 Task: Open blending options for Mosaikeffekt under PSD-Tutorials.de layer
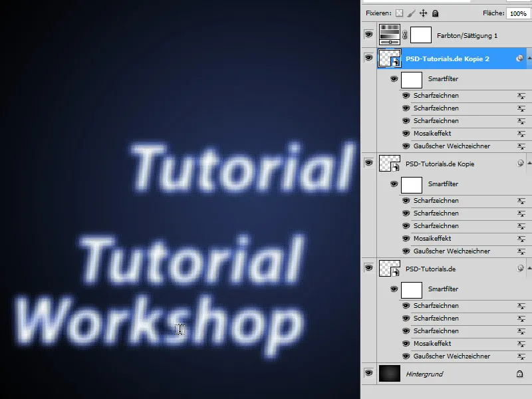coord(521,344)
